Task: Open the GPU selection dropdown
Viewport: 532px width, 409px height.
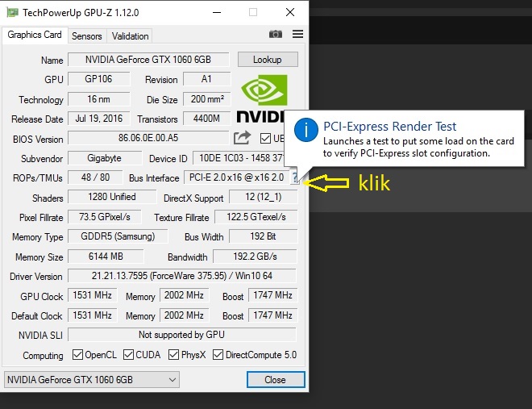Action: click(92, 379)
